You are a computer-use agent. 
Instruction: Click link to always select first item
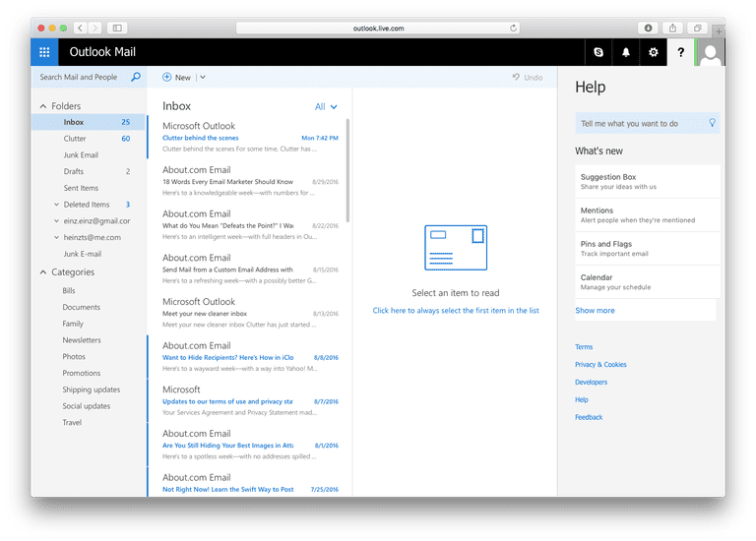(456, 310)
